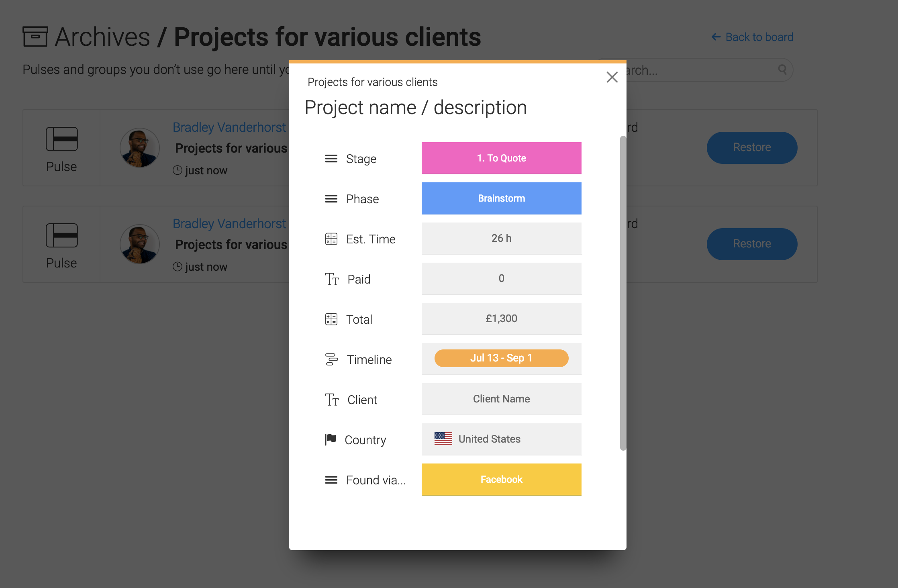The width and height of the screenshot is (898, 588).
Task: Click 'just now' timestamp in first row
Action: tap(206, 171)
